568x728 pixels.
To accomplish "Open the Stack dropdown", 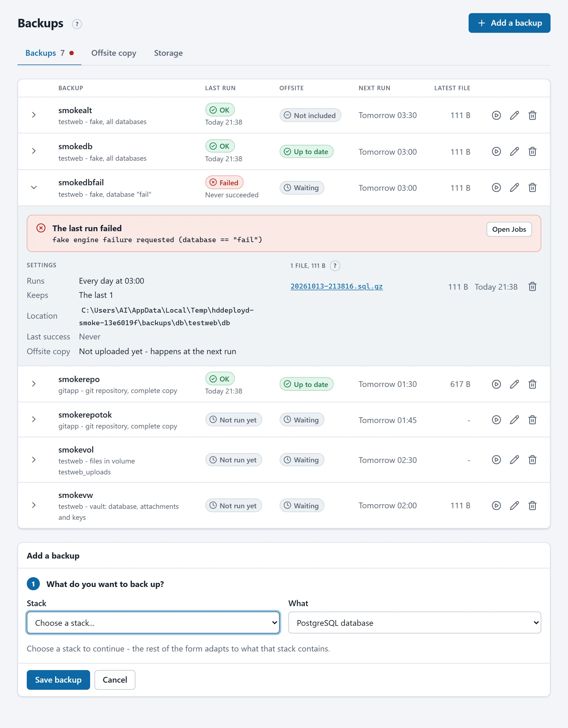I will [153, 623].
